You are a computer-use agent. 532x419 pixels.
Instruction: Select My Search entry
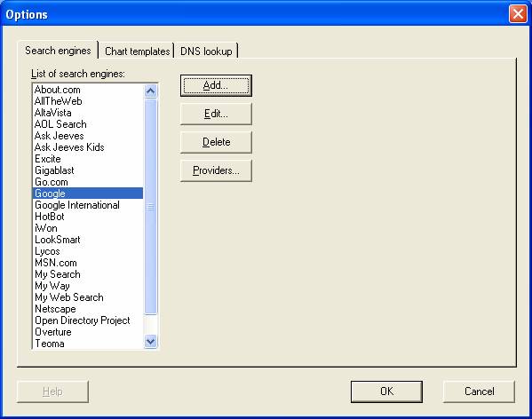88,274
